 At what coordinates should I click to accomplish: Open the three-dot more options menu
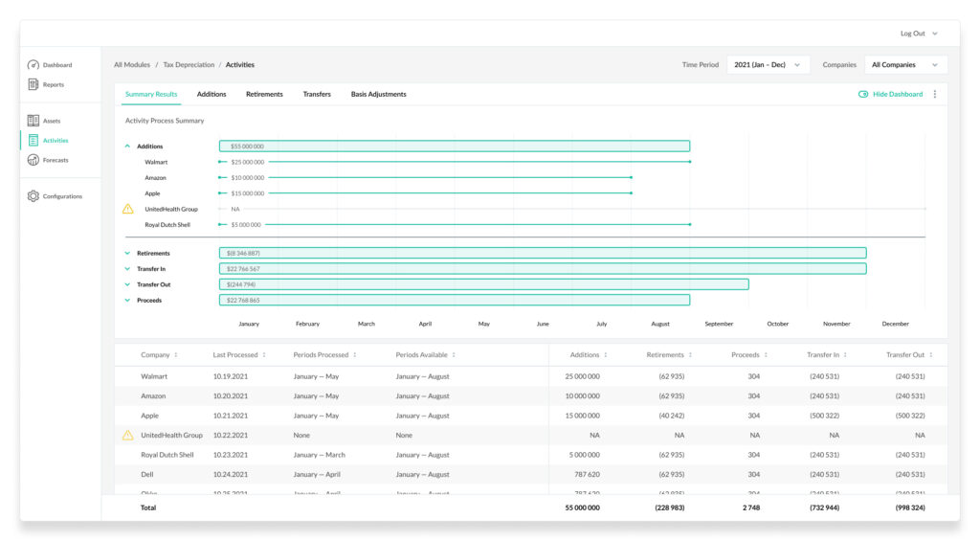935,95
